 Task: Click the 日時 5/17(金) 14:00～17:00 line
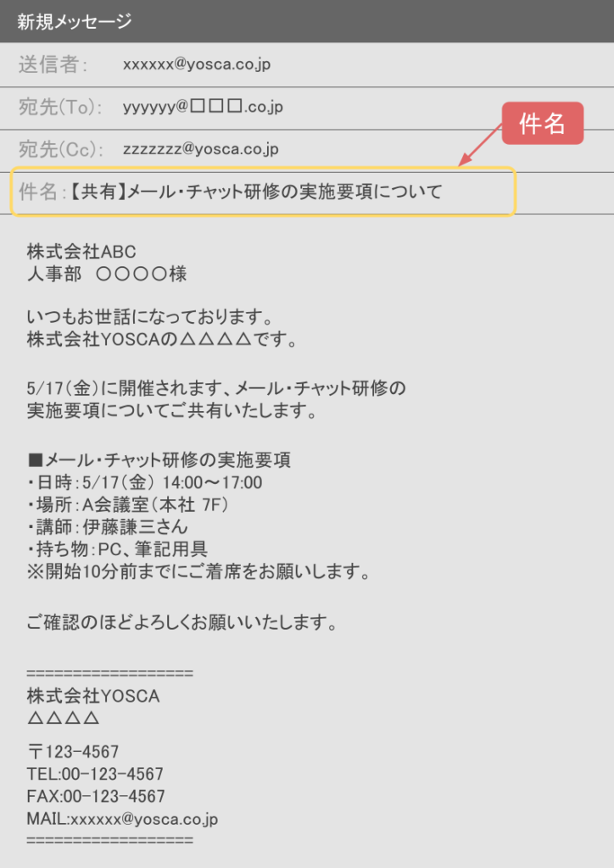point(144,482)
